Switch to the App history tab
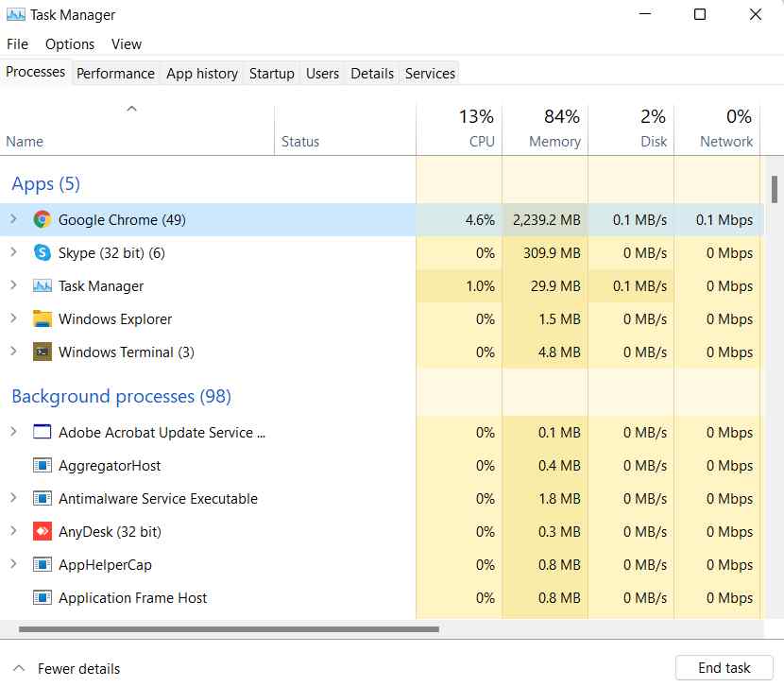Screen dimensions: 784x687 point(202,74)
